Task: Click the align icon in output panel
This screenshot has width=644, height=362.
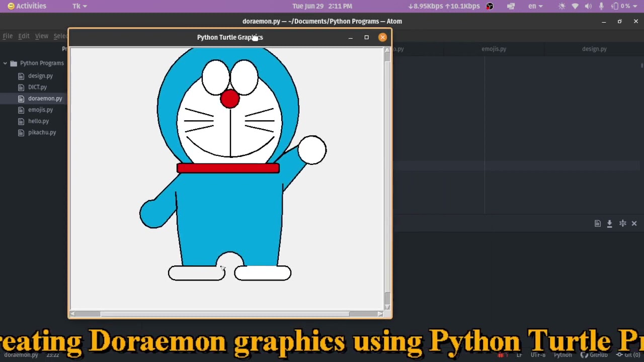Action: (x=622, y=224)
